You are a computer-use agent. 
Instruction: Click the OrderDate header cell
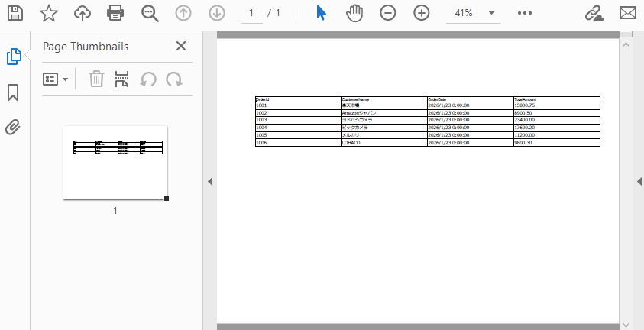click(471, 99)
